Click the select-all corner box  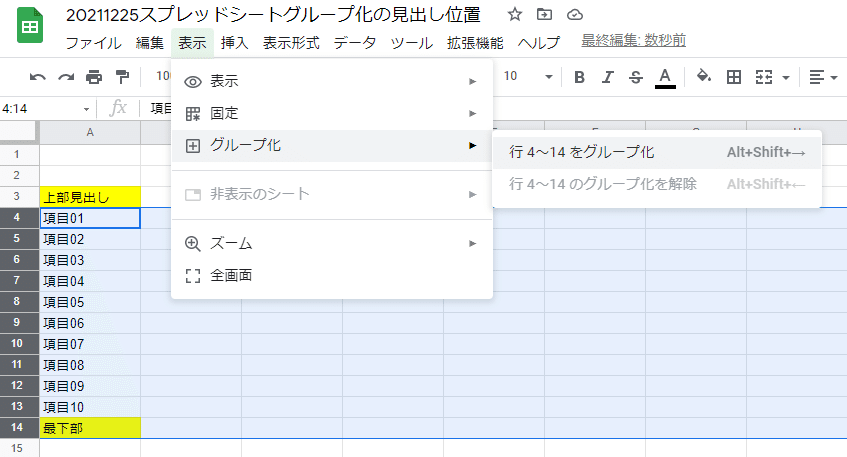click(x=18, y=132)
